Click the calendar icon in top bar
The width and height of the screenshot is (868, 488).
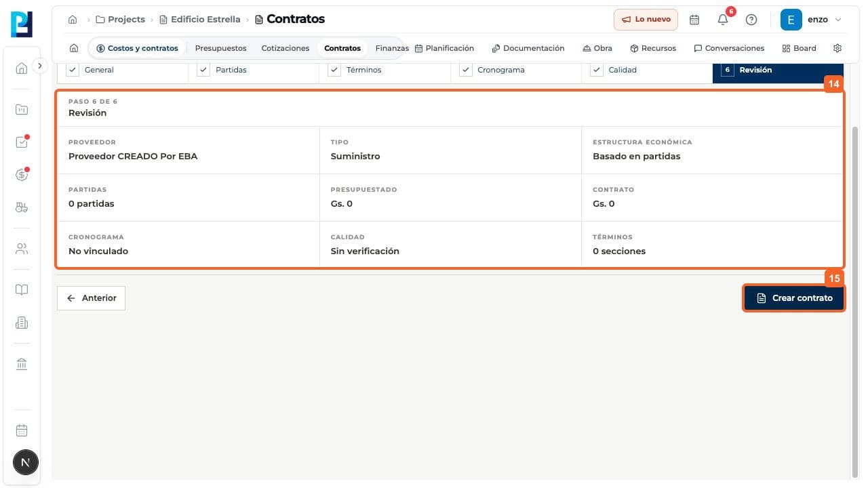tap(694, 20)
